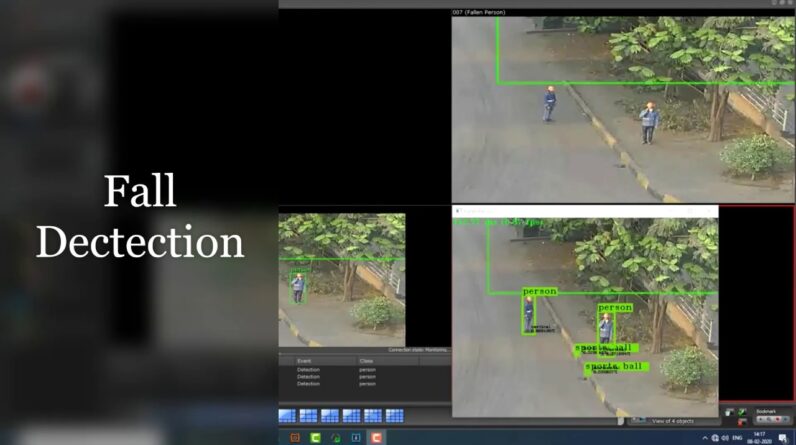Click the Connection state: Monitoring status text

[418, 350]
